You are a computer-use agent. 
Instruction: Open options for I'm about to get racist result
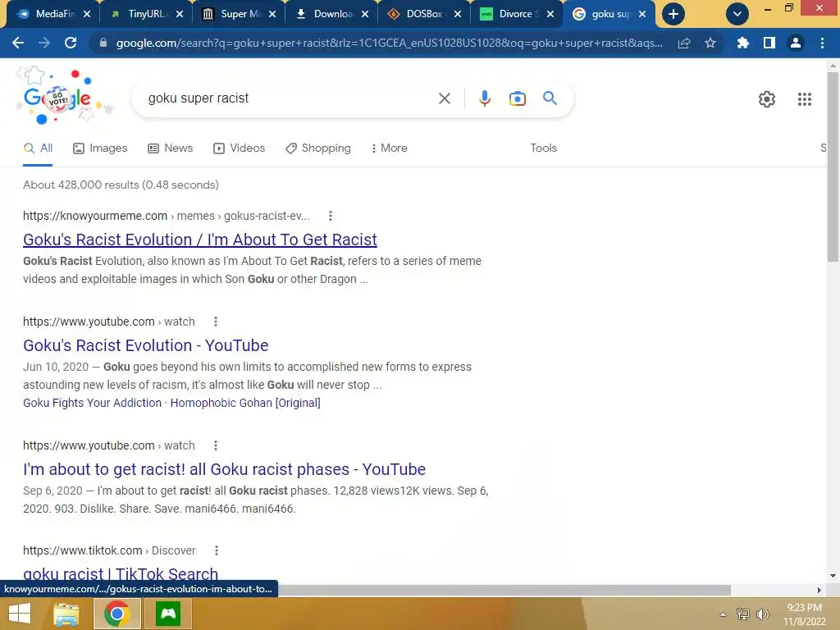click(216, 445)
